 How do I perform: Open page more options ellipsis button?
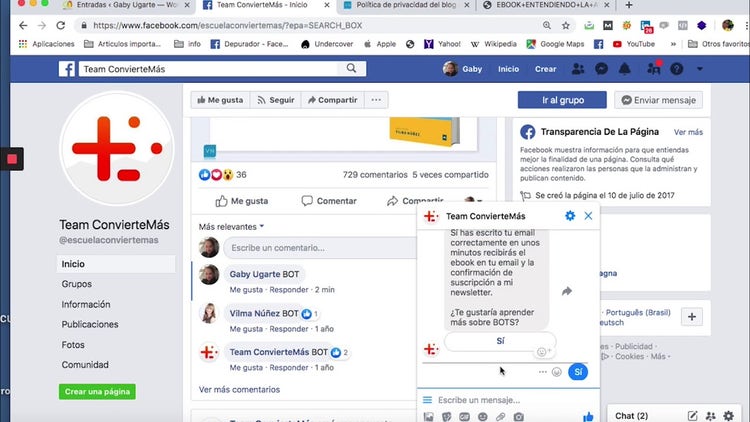(376, 100)
